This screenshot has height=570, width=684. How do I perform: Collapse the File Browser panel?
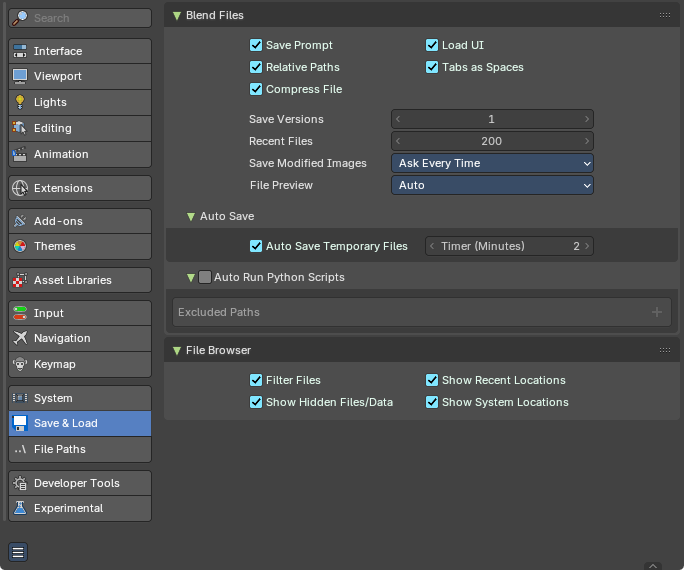point(177,351)
